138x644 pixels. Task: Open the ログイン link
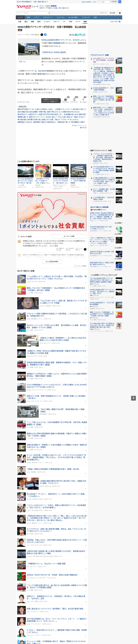(42, 8)
